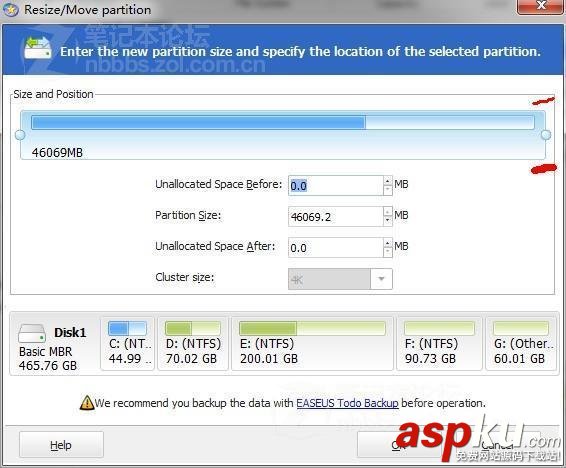Decrease Unallocated Space After with down arrow
The image size is (566, 468).
coord(387,252)
